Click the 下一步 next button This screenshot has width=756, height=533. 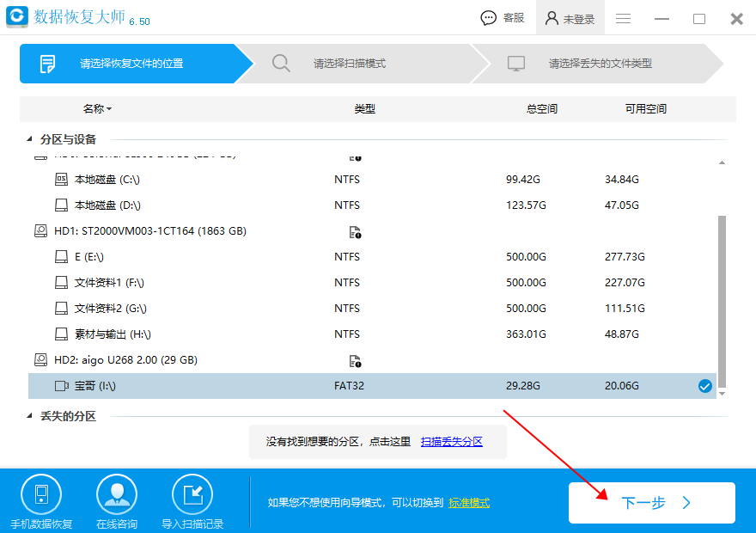tap(651, 502)
